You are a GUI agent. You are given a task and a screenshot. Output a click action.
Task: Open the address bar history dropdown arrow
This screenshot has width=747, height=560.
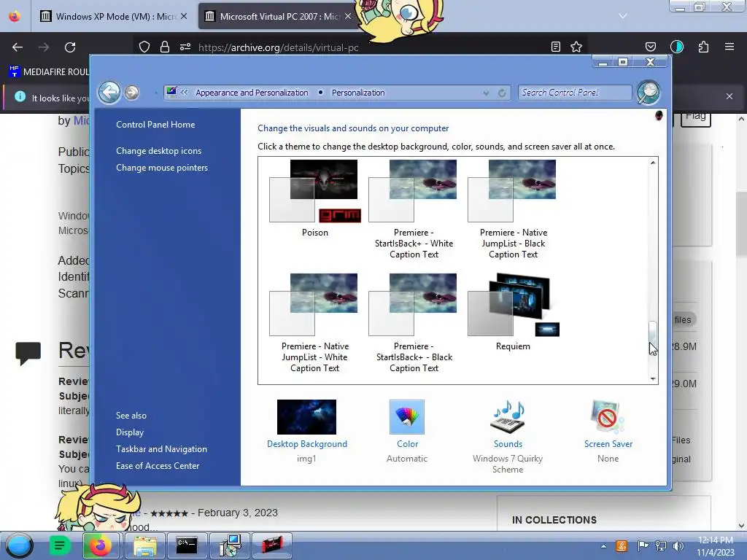click(486, 93)
